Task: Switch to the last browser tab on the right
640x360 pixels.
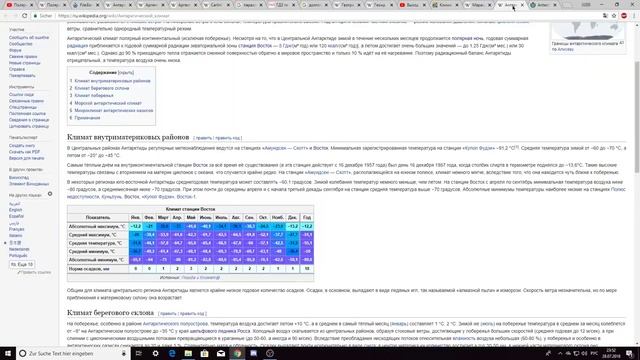Action: coord(543,5)
